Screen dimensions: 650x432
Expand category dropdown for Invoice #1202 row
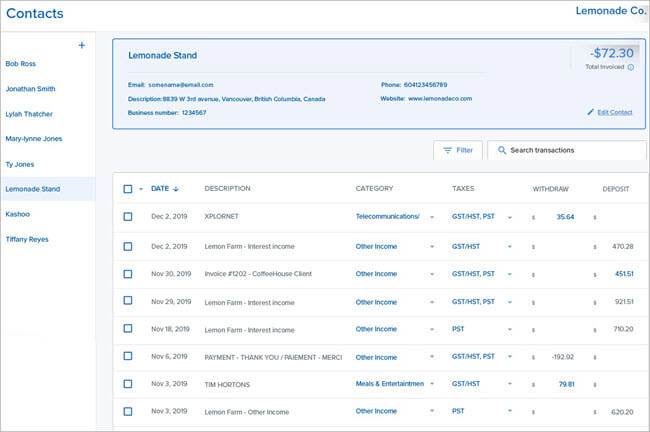click(x=432, y=273)
